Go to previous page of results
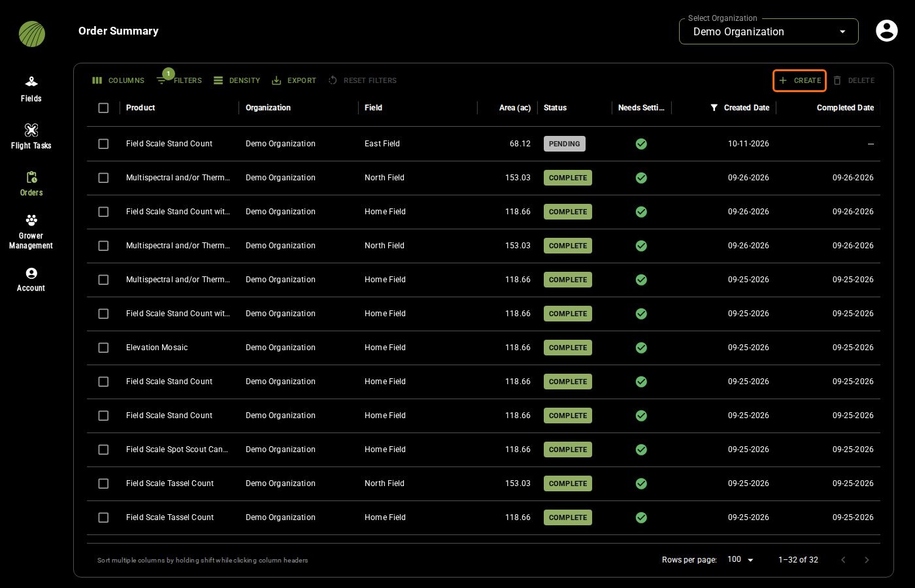 [x=843, y=560]
